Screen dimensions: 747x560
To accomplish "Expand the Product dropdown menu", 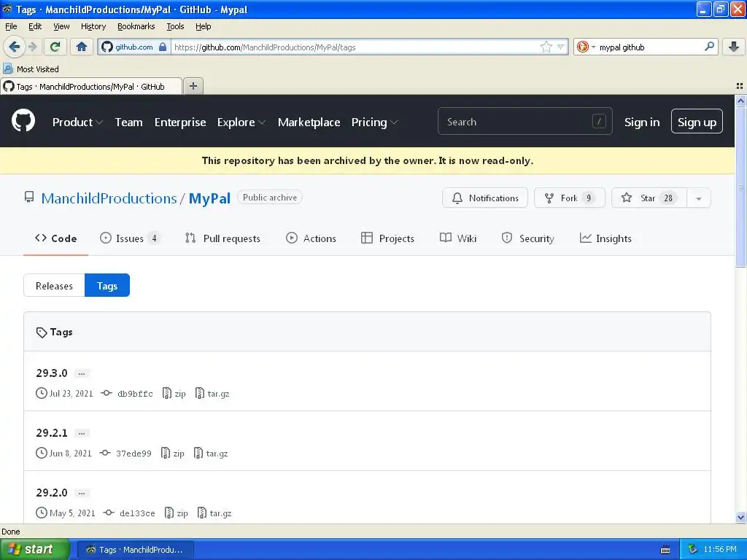I will click(x=77, y=122).
